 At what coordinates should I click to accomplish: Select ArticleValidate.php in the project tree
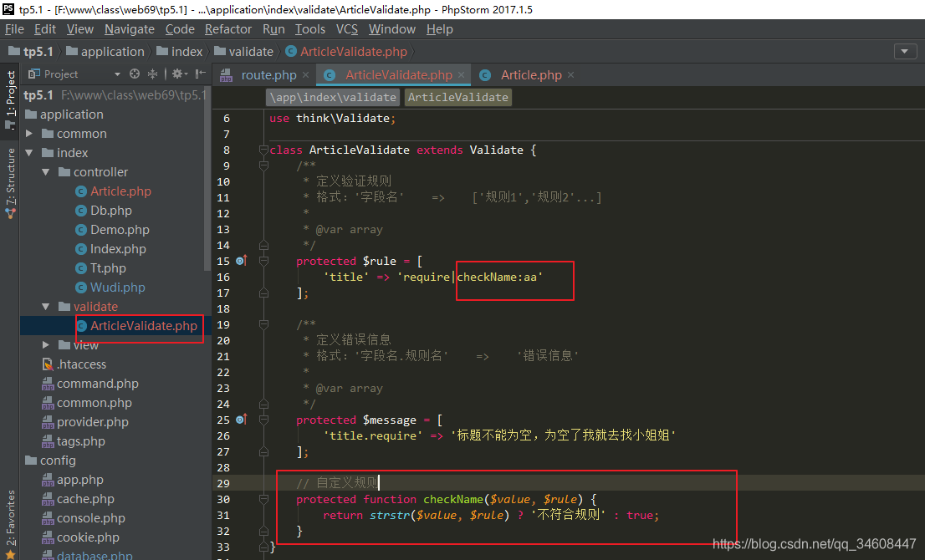pyautogui.click(x=137, y=326)
